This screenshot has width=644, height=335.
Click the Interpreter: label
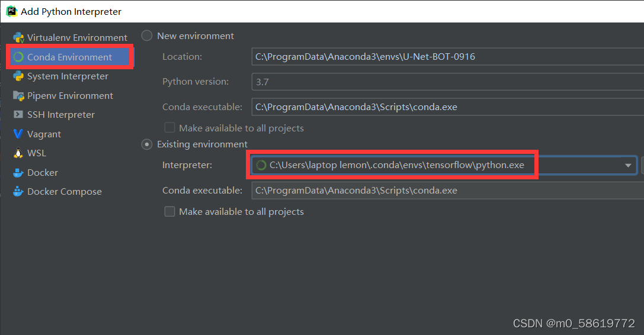point(187,165)
